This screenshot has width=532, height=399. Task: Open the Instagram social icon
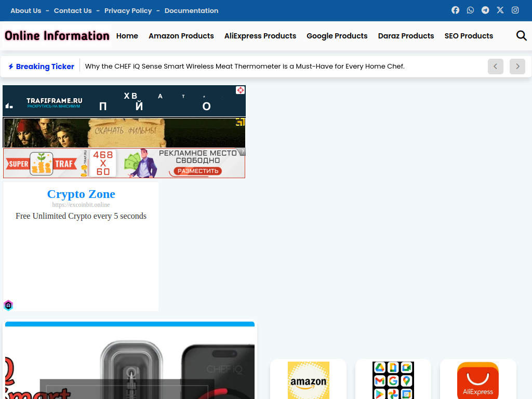tap(515, 10)
